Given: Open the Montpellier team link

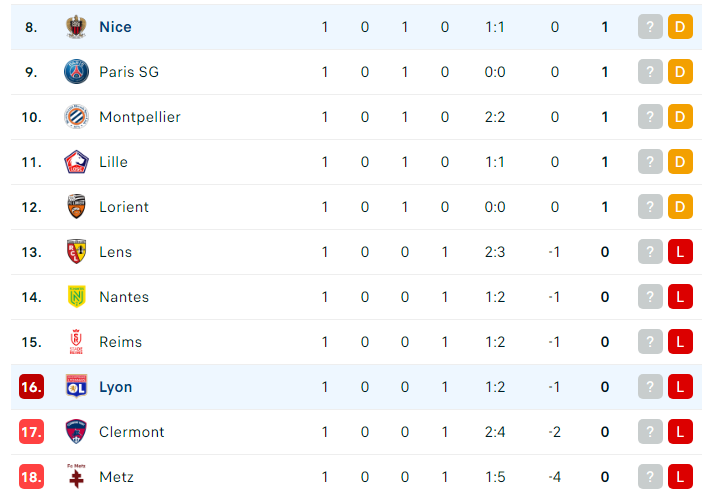Looking at the screenshot, I should pyautogui.click(x=140, y=117).
